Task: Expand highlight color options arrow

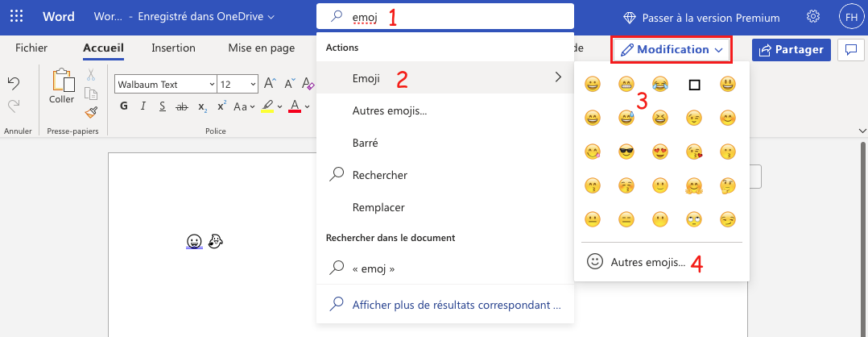Action: 280,106
